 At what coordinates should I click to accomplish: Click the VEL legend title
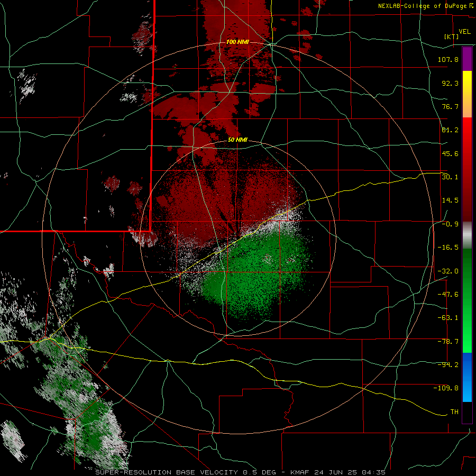tap(465, 32)
